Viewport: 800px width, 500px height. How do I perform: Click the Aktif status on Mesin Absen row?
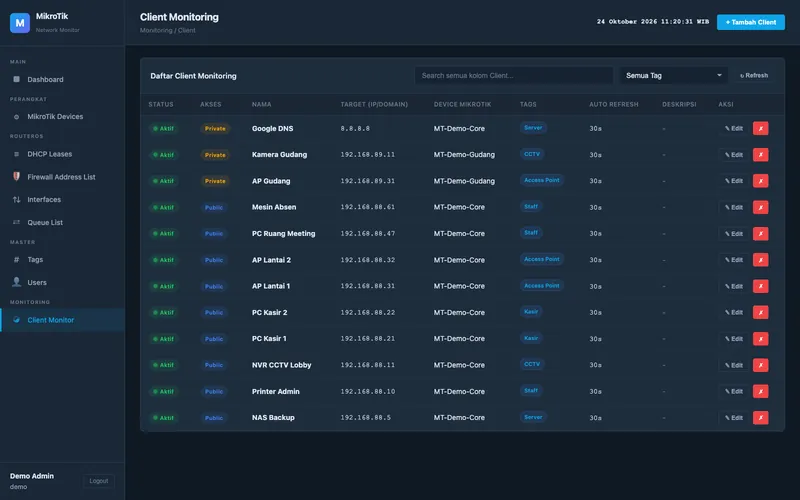point(163,207)
